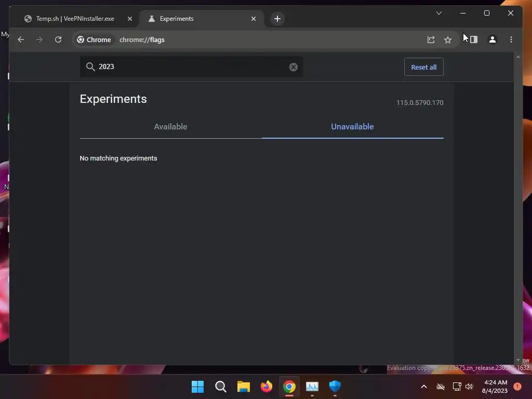Click the forward navigation arrow
This screenshot has width=532, height=399.
[x=39, y=39]
